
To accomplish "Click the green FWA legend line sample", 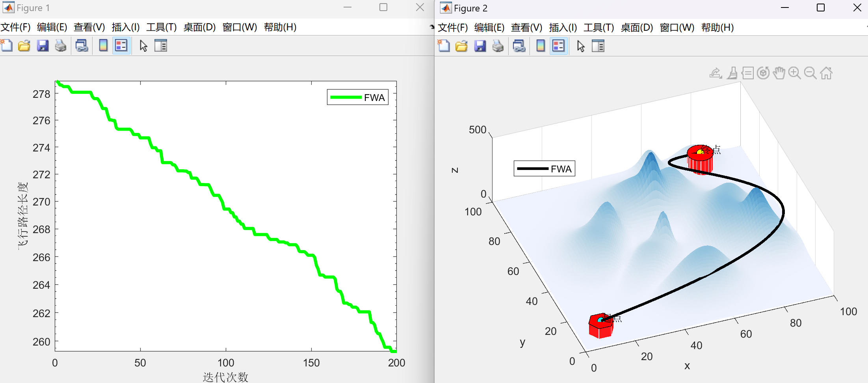I will 346,97.
